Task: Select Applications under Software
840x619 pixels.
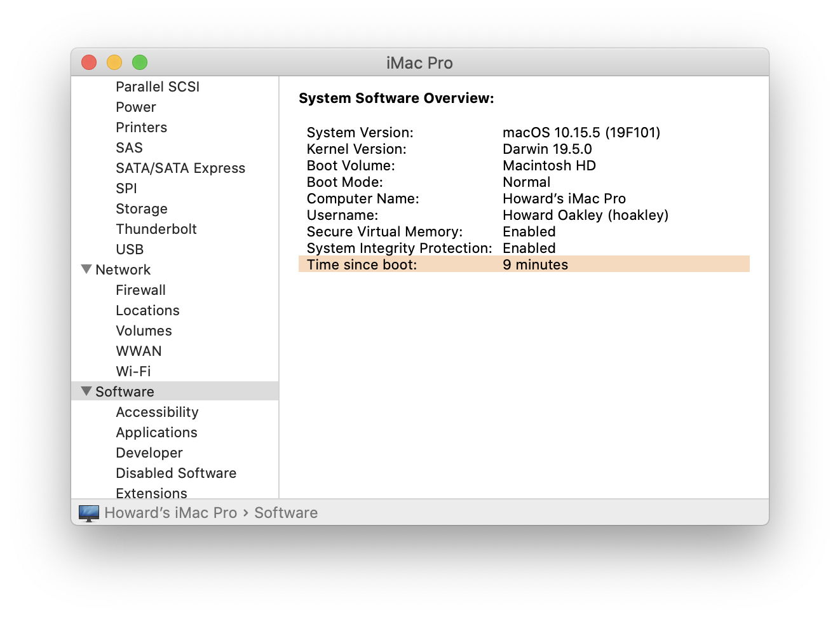Action: (156, 432)
